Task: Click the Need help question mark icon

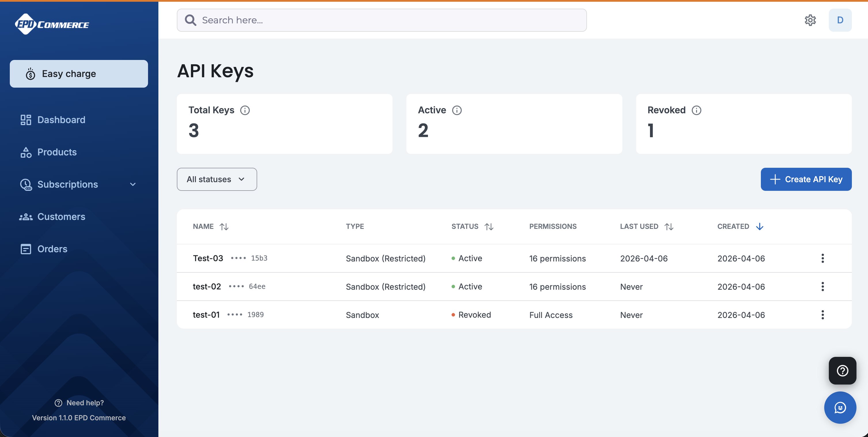Action: [x=58, y=403]
